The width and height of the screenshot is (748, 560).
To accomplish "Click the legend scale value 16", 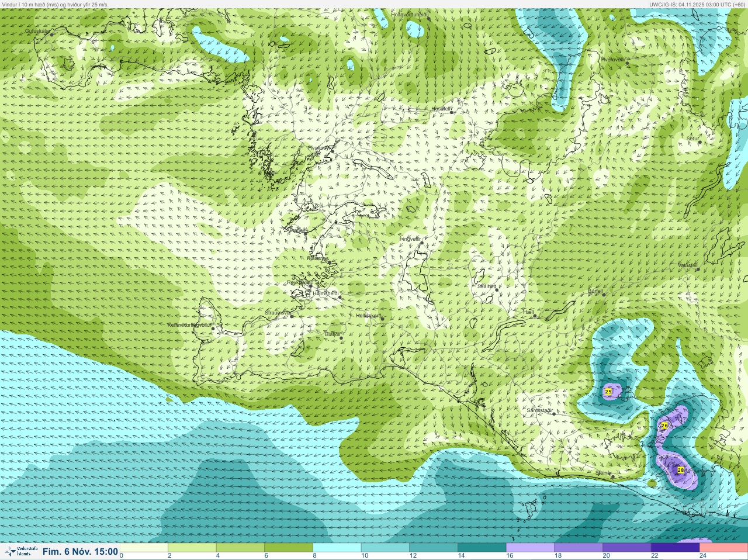I will pos(510,556).
